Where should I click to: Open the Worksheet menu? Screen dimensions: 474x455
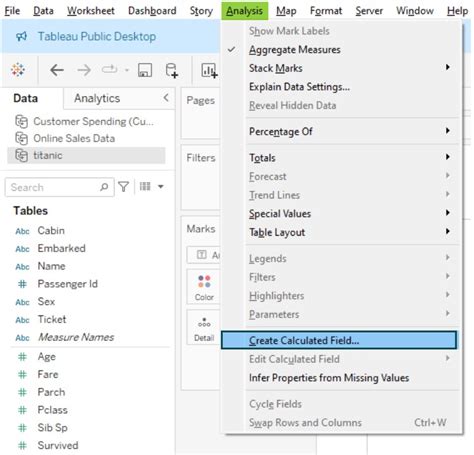coord(91,11)
